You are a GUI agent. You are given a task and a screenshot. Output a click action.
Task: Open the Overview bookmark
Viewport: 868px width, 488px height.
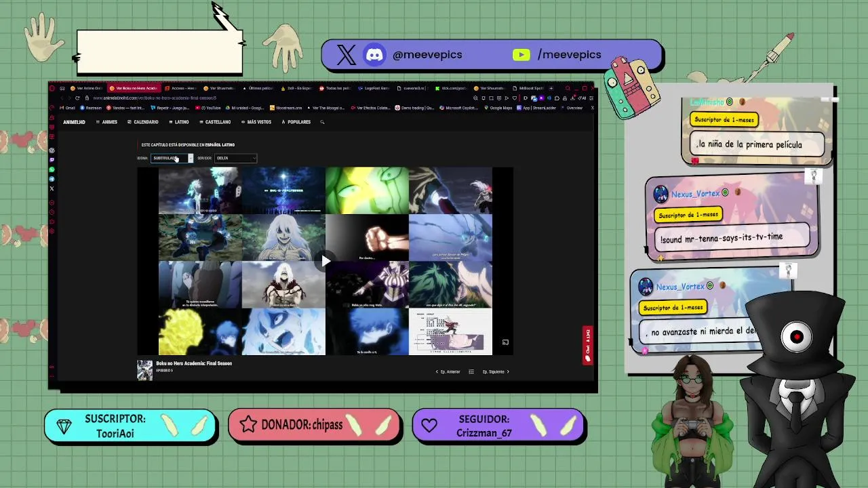(572, 108)
